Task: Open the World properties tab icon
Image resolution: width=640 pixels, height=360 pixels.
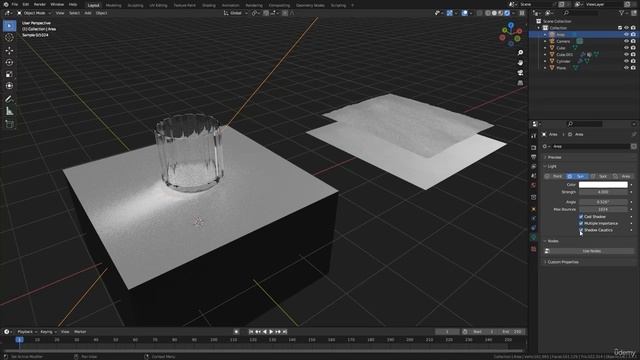Action: [533, 185]
